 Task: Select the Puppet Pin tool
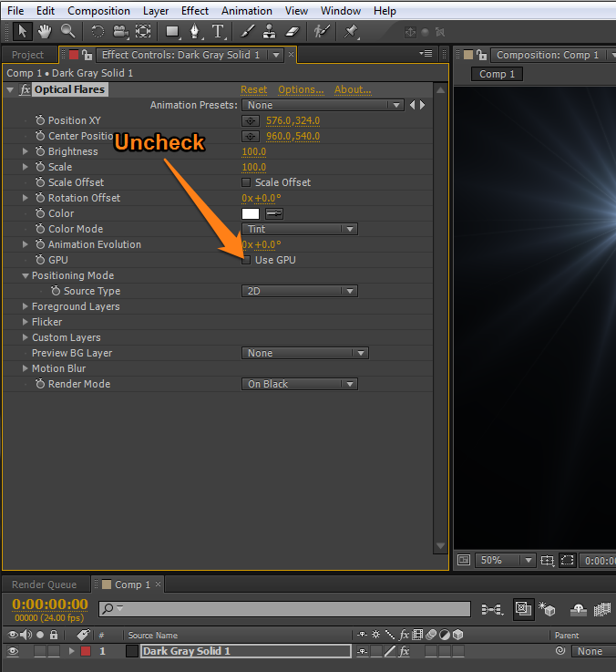351,31
